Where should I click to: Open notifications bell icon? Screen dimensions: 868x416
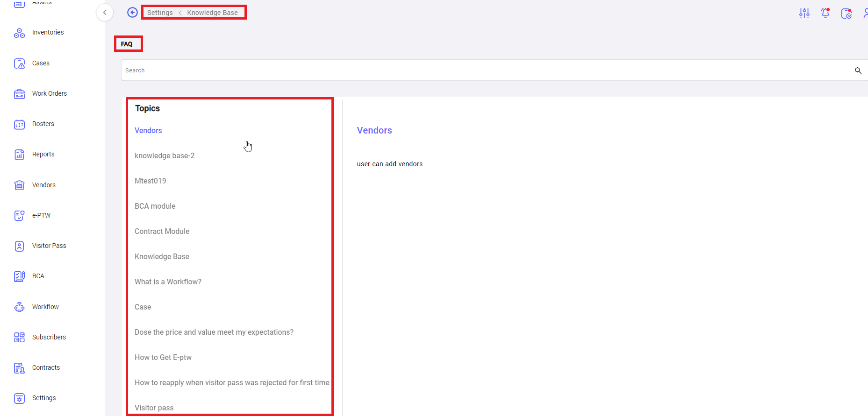click(x=825, y=13)
